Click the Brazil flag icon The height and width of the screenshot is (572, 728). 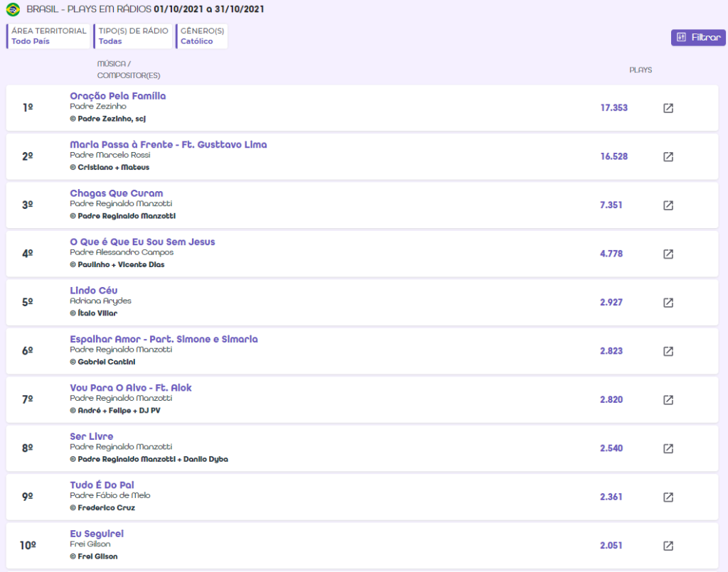(x=13, y=9)
